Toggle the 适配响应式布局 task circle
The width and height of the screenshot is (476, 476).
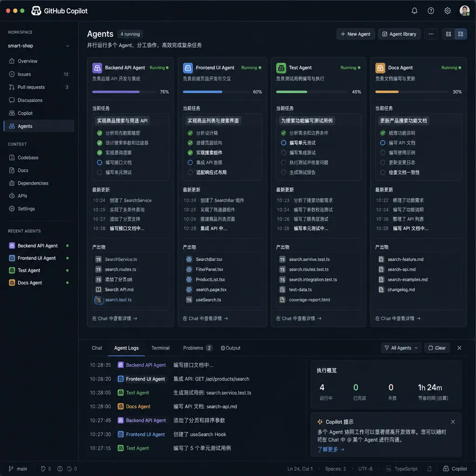(x=190, y=172)
